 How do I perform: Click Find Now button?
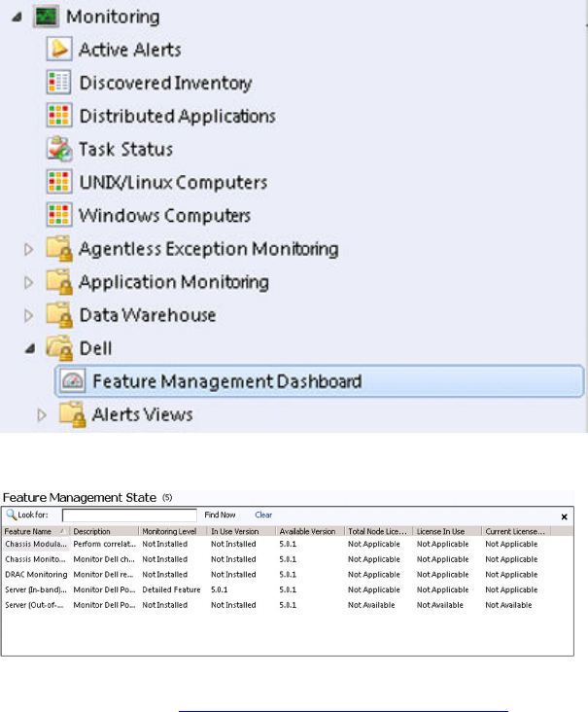(x=220, y=515)
